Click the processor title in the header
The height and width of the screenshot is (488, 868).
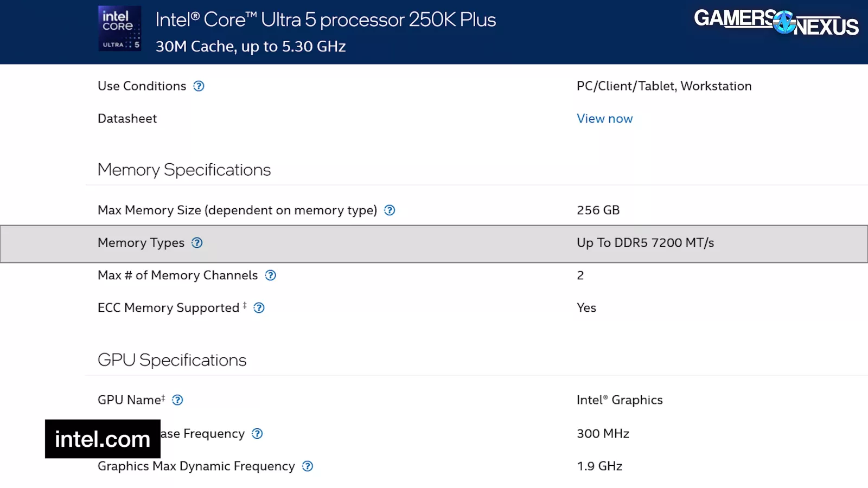325,20
